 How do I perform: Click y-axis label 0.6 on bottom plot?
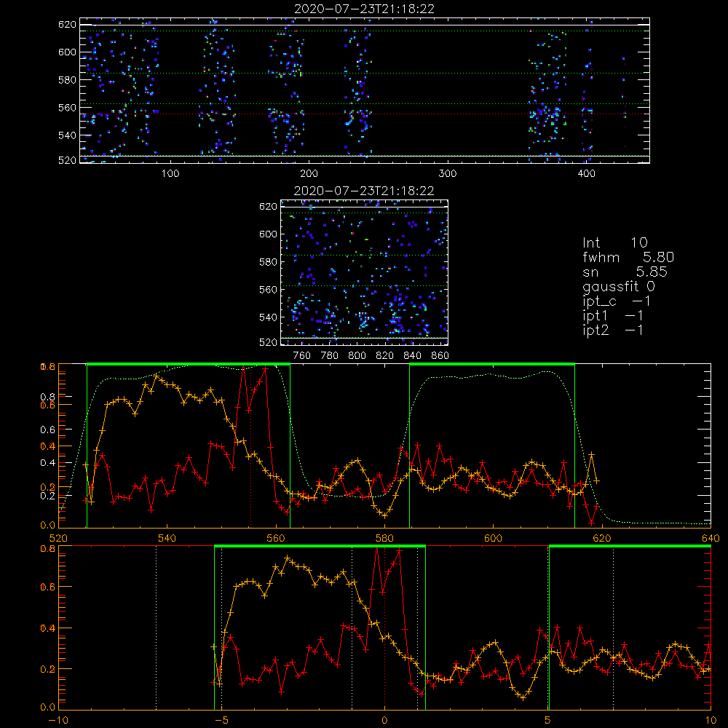(48, 587)
